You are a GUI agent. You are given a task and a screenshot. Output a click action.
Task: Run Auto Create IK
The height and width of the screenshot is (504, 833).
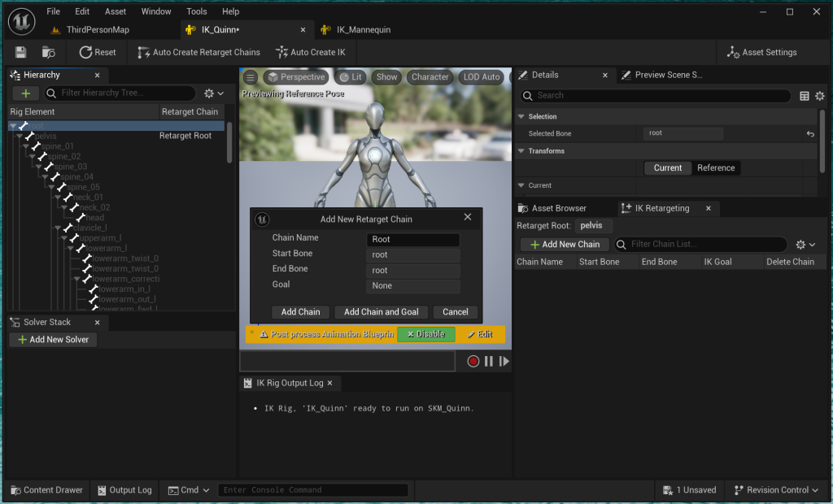[310, 52]
